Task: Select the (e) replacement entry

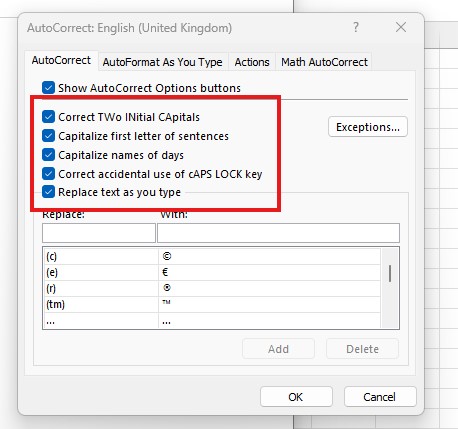Action: coord(101,272)
